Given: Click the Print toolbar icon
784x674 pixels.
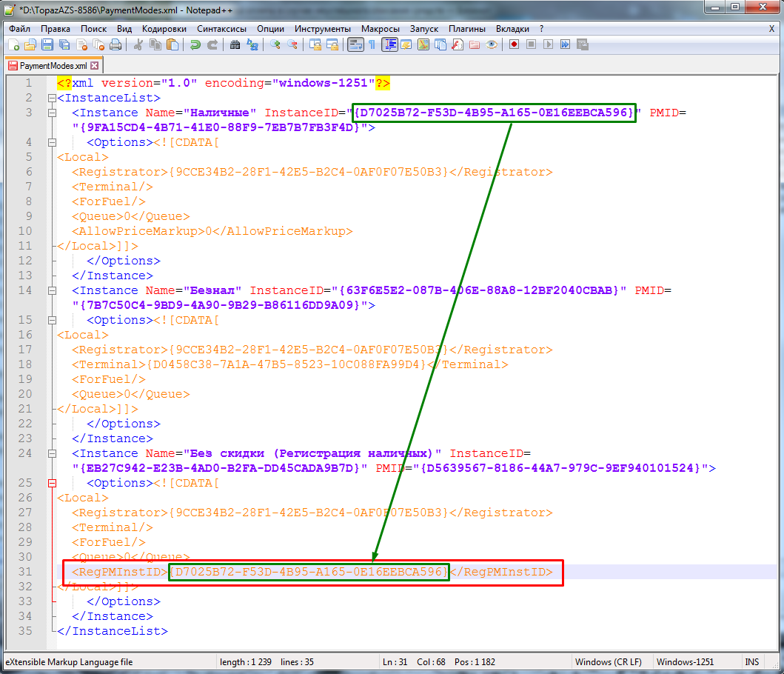Looking at the screenshot, I should [x=115, y=45].
